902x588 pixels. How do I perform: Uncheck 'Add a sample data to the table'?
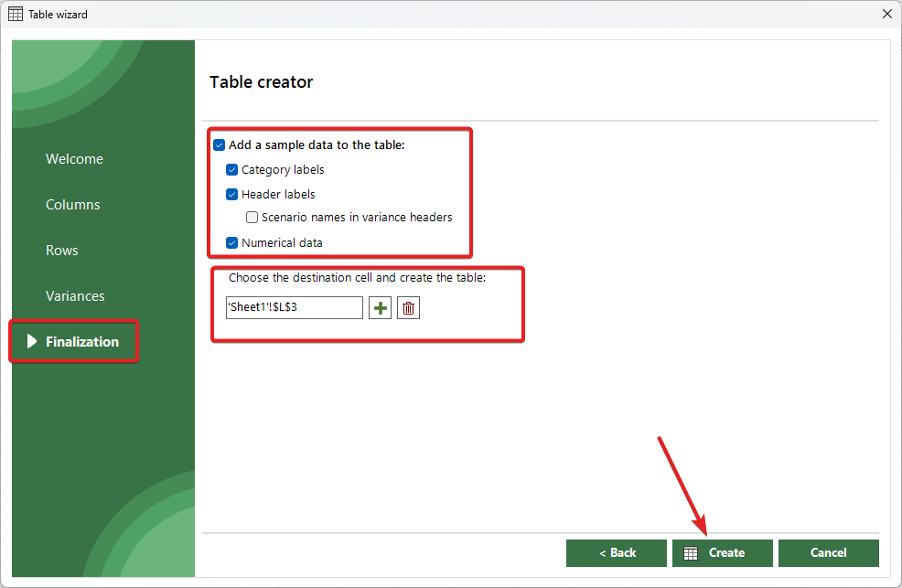tap(220, 144)
